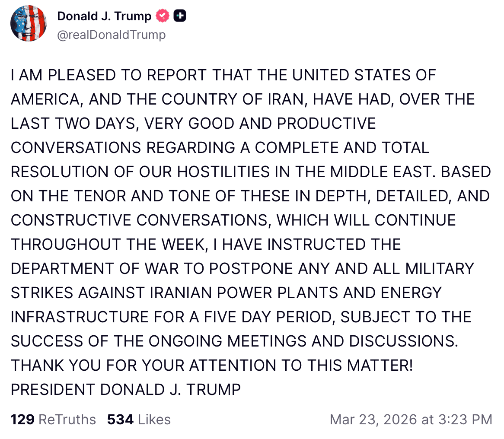The image size is (504, 439).
Task: Click the ReTruths label
Action: click(x=67, y=419)
